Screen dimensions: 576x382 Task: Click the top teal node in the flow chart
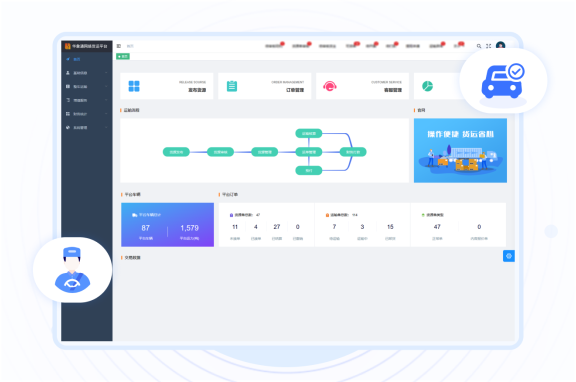(x=309, y=133)
